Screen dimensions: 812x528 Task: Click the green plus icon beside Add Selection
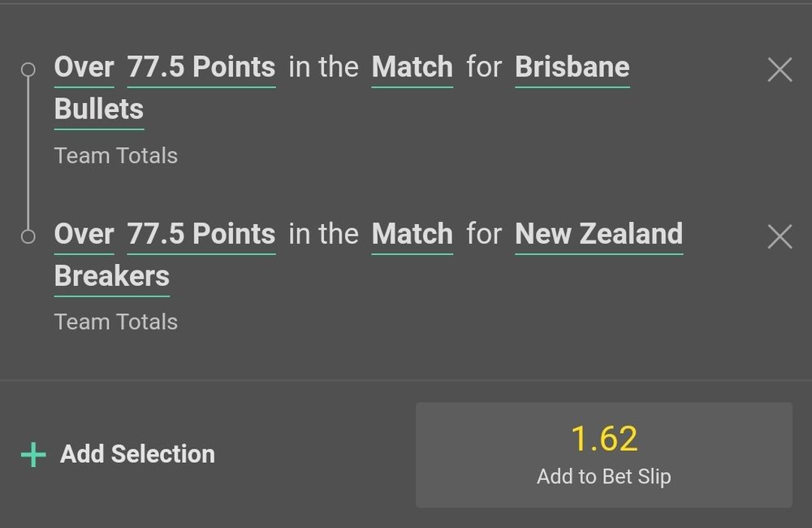(x=33, y=455)
